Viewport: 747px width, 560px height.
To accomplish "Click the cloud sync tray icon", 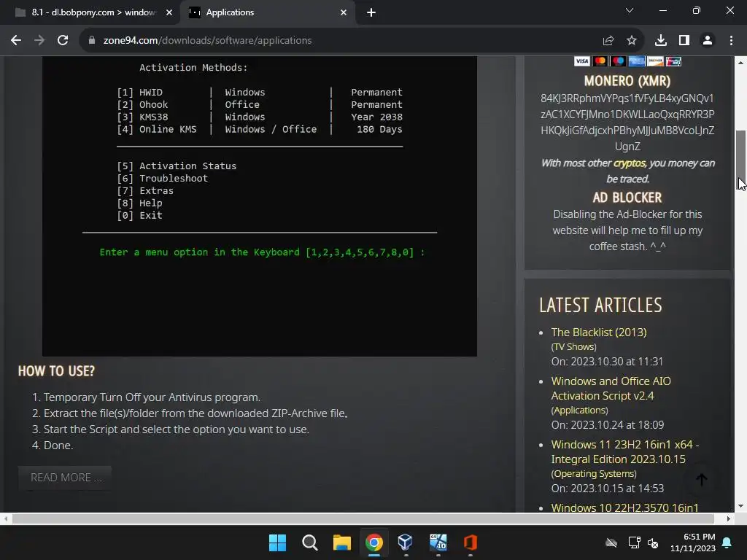I will [x=611, y=542].
